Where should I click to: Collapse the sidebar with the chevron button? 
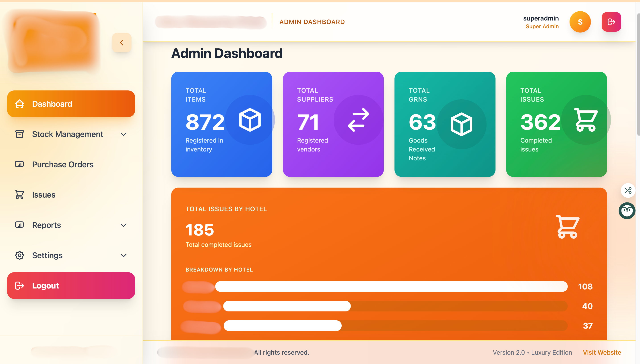(122, 43)
